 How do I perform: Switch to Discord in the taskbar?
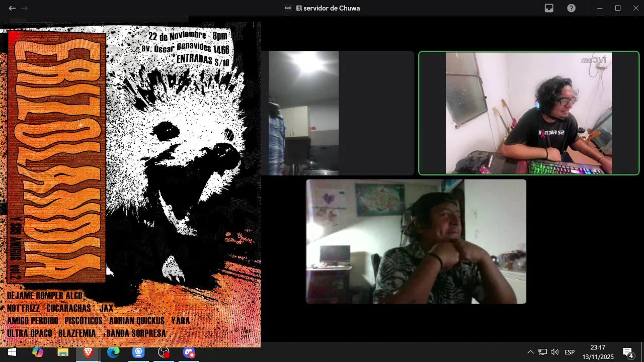point(189,352)
